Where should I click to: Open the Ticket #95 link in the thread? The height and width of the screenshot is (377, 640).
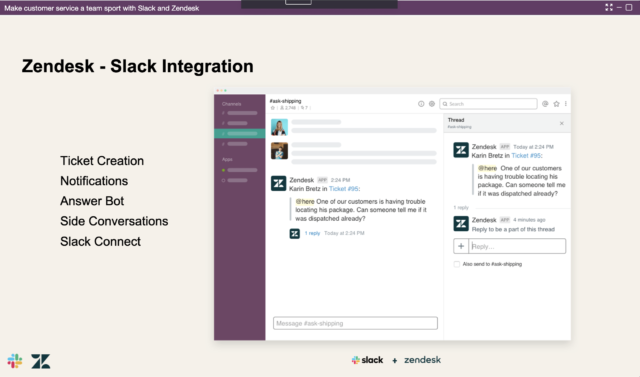(x=526, y=155)
